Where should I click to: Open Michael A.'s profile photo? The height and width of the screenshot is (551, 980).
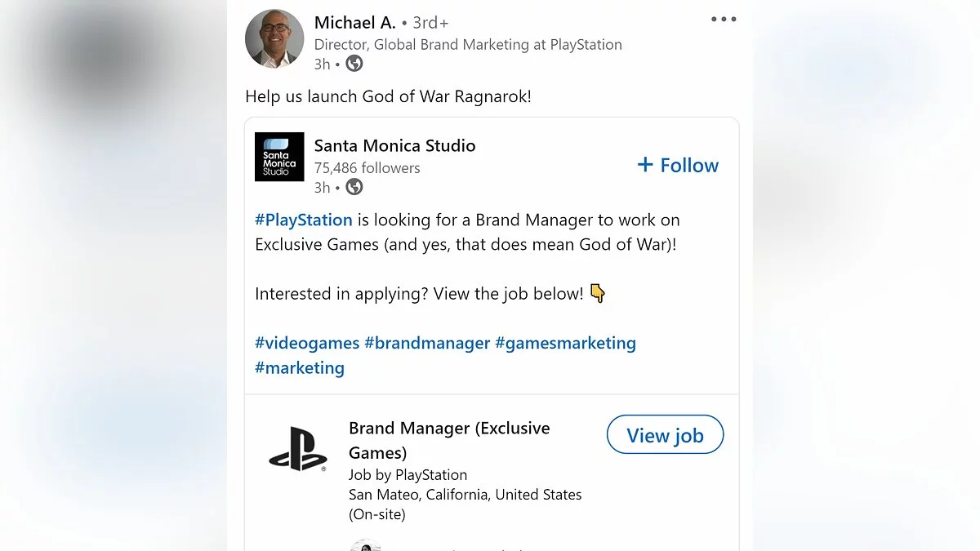274,38
